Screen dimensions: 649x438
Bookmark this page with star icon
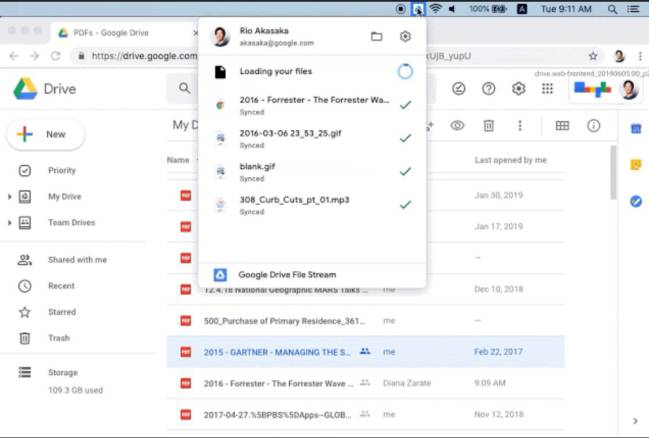[593, 56]
